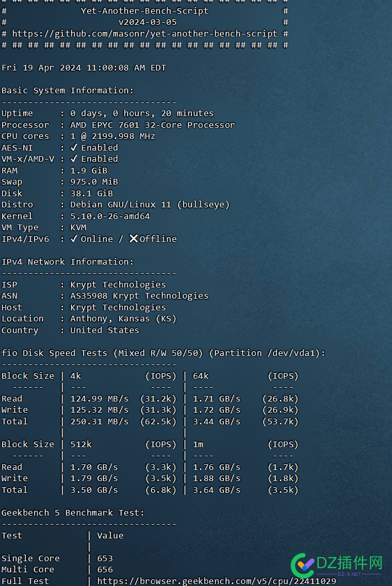The image size is (392, 586).
Task: Select ASN value AS35908 Krypt Technologies
Action: click(x=139, y=296)
